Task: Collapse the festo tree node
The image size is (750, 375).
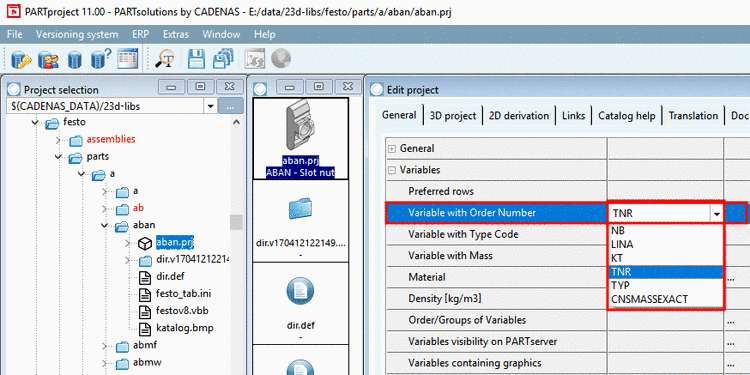Action: pos(35,122)
